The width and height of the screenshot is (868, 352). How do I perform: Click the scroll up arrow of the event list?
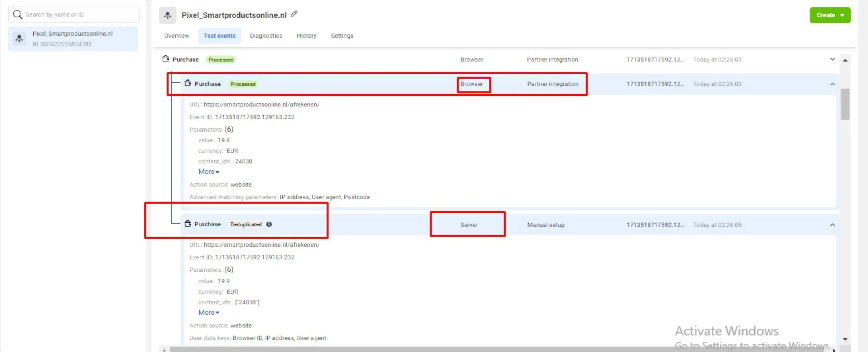click(845, 60)
